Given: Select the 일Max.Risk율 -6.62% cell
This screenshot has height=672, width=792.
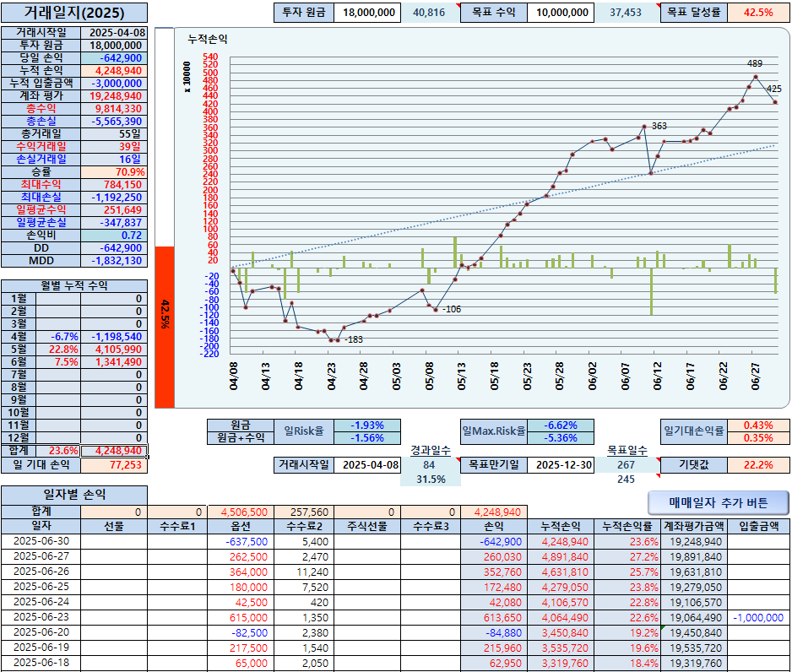Looking at the screenshot, I should [561, 425].
